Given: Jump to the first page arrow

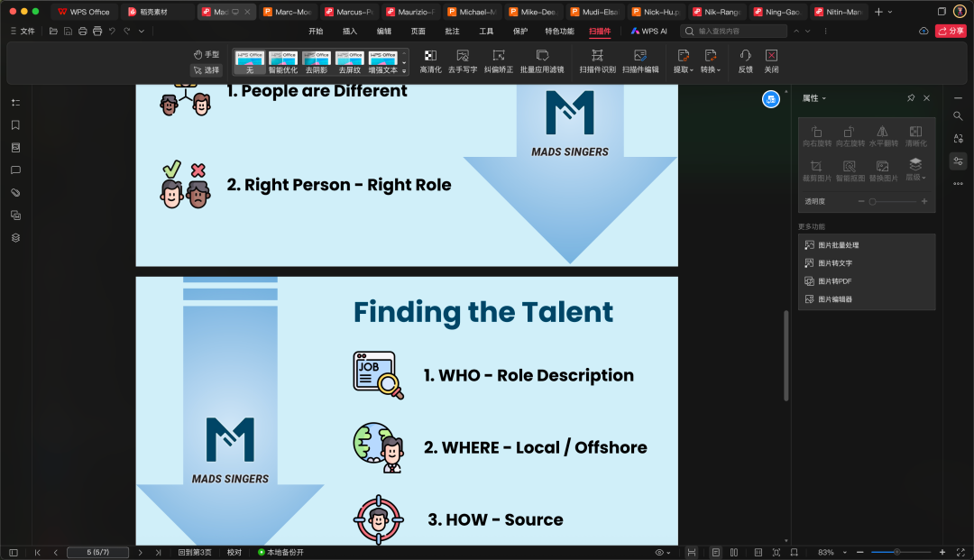Looking at the screenshot, I should click(x=37, y=552).
